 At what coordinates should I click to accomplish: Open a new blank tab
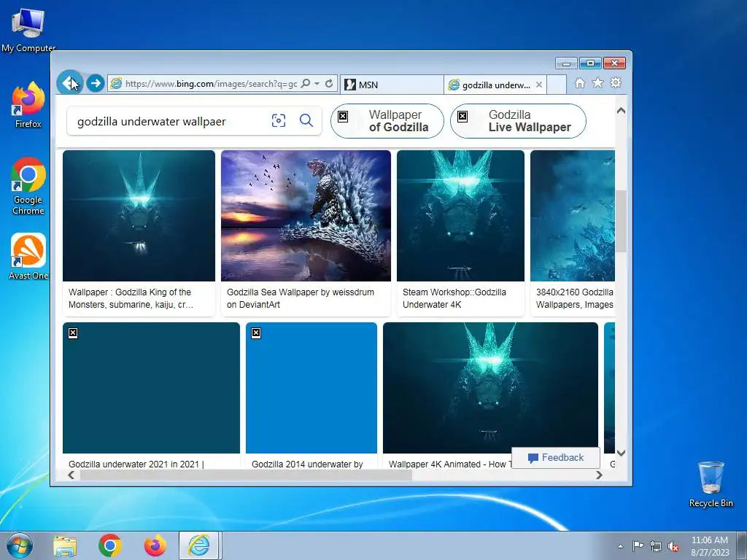click(557, 85)
